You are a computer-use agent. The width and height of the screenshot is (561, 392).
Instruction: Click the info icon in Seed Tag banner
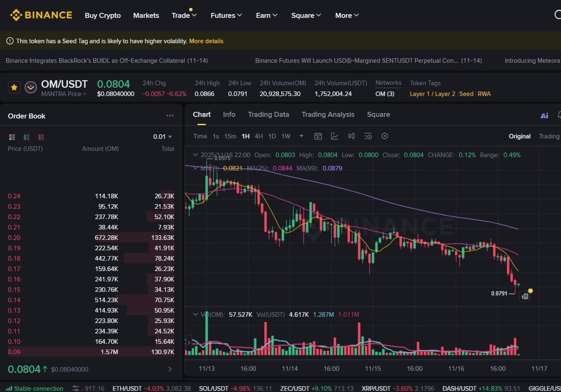click(x=10, y=41)
